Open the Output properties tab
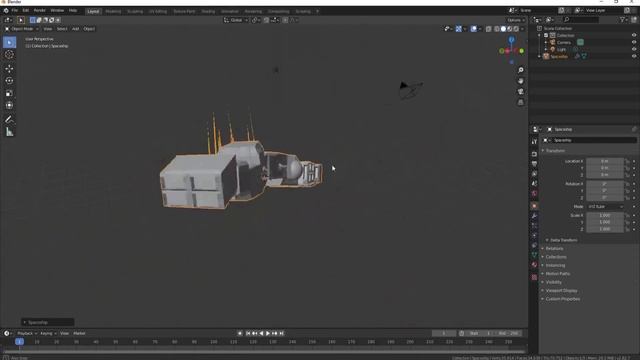 [x=534, y=164]
